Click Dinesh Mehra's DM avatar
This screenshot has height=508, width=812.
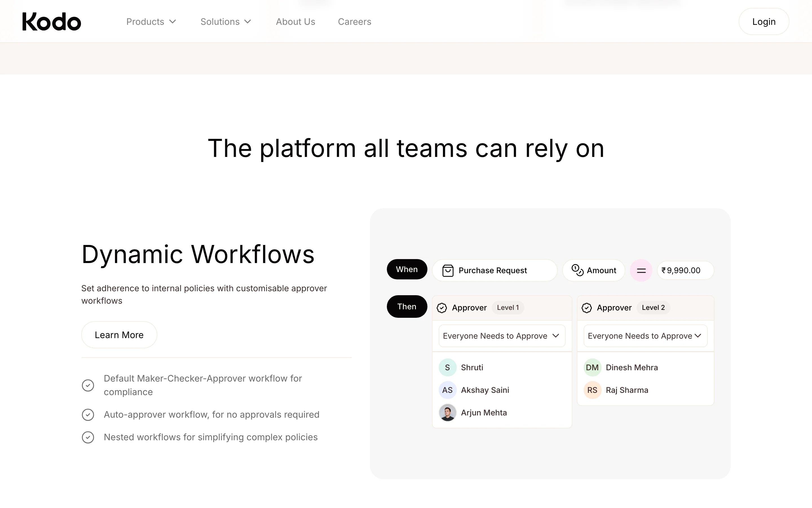[592, 367]
